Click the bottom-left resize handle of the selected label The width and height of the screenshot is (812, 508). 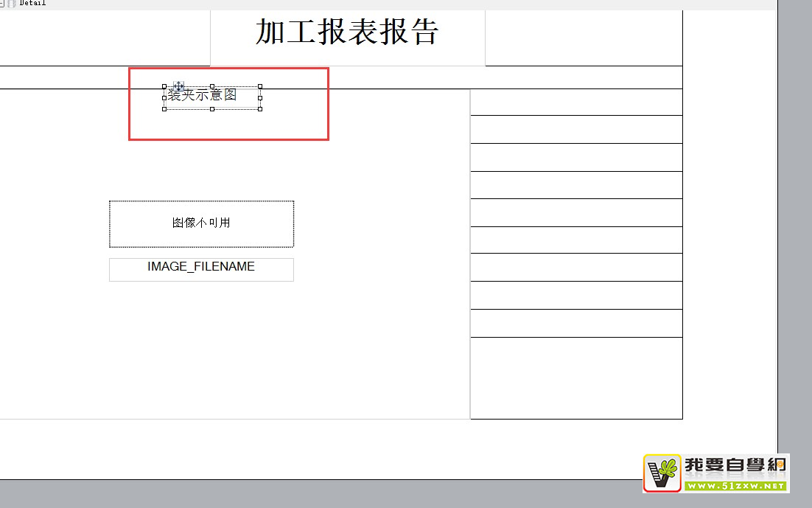click(x=164, y=109)
